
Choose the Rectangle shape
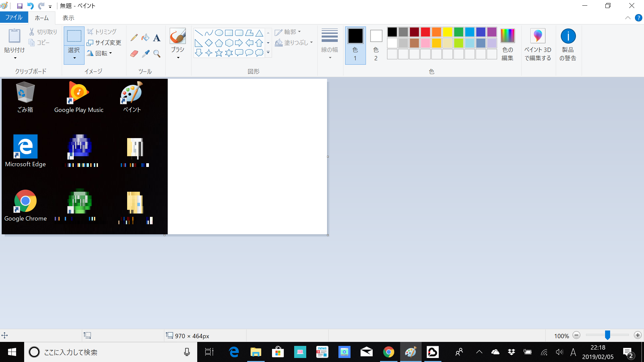coord(229,33)
